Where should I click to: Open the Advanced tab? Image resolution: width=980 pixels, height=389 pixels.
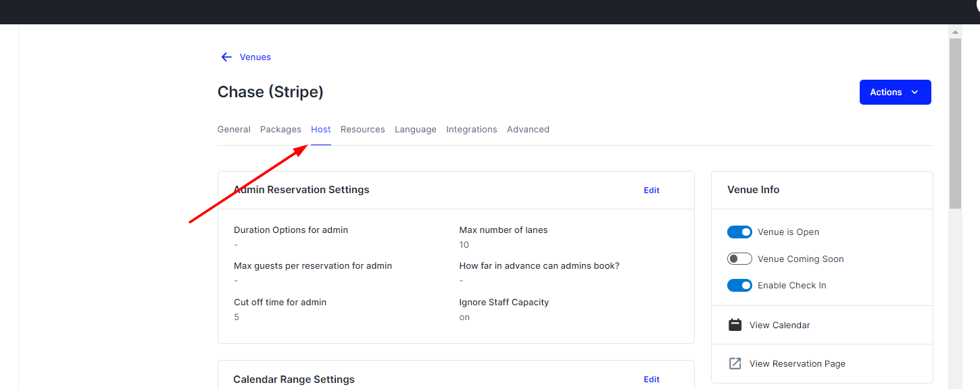528,130
